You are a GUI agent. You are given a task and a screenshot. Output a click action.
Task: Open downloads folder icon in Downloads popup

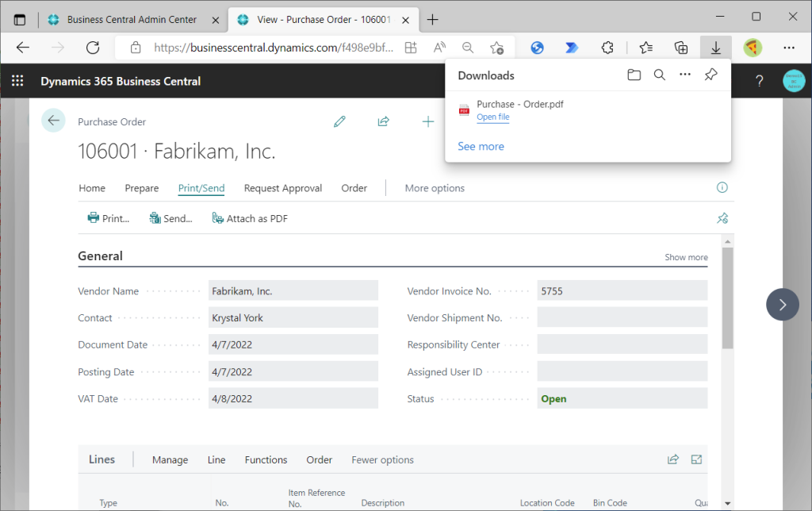pos(634,75)
